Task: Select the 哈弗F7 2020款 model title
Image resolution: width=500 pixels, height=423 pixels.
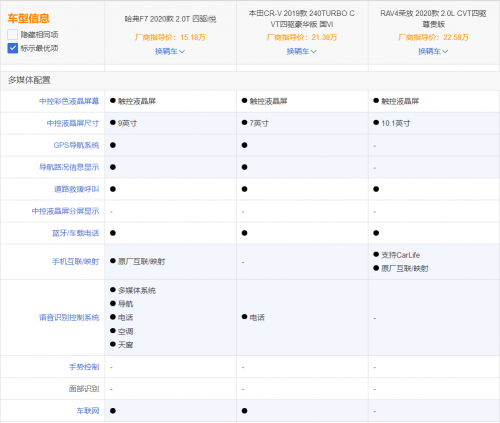Action: [170, 19]
